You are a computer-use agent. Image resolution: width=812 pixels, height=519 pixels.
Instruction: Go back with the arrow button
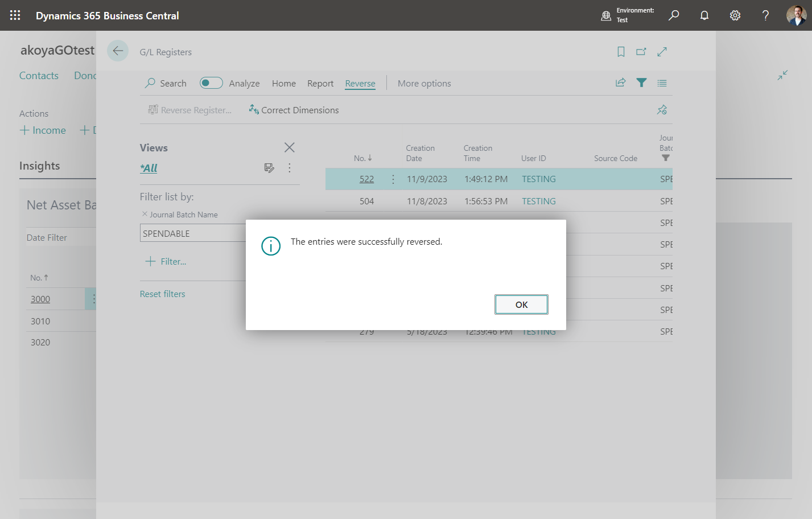click(x=118, y=51)
